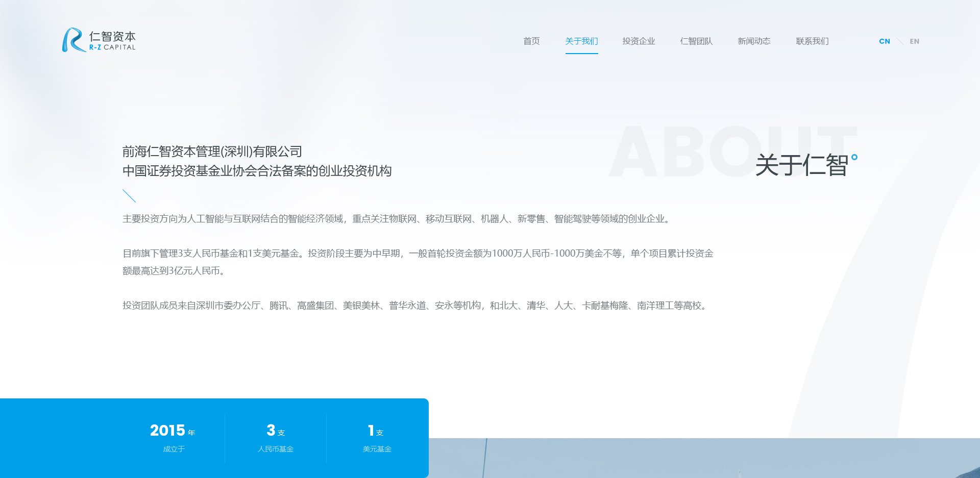980x478 pixels.
Task: Click the 美元基金 label
Action: (377, 449)
